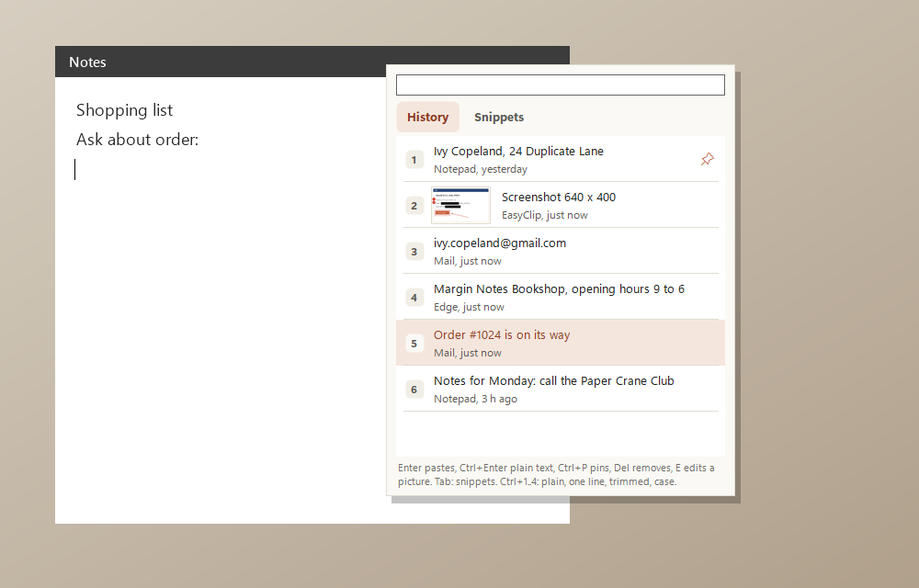Choose "Screenshot 640 x 400" entry text
Viewport: 919px width, 588px height.
(x=559, y=198)
